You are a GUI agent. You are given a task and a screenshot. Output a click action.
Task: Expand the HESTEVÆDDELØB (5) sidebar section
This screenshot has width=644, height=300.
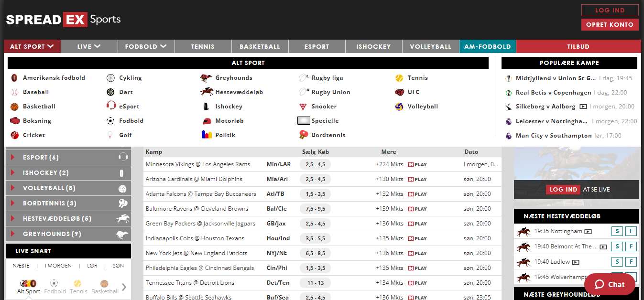pos(68,218)
